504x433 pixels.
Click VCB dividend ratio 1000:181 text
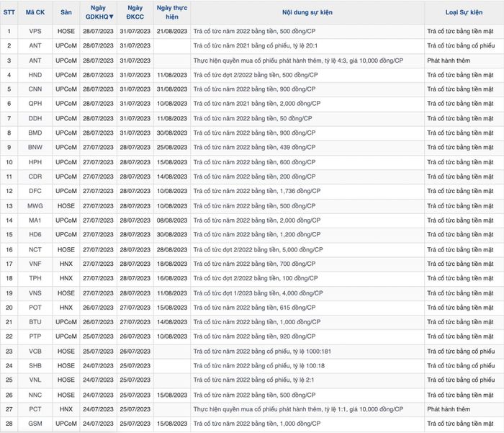coord(262,352)
